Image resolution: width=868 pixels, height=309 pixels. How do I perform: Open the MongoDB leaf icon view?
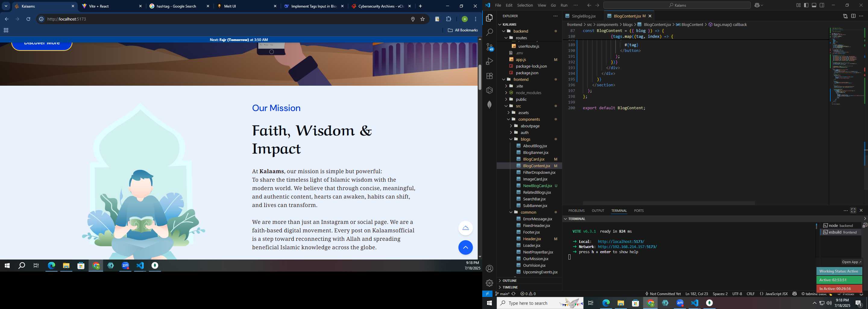(x=489, y=105)
